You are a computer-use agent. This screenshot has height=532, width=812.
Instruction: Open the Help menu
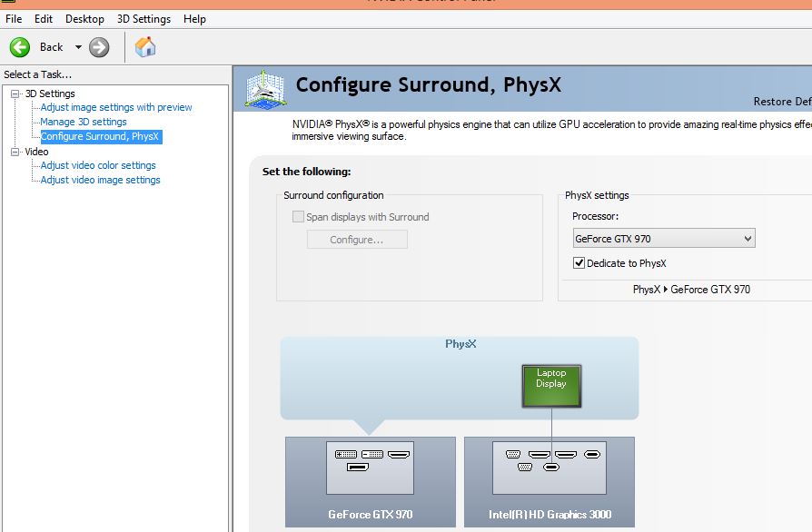194,19
